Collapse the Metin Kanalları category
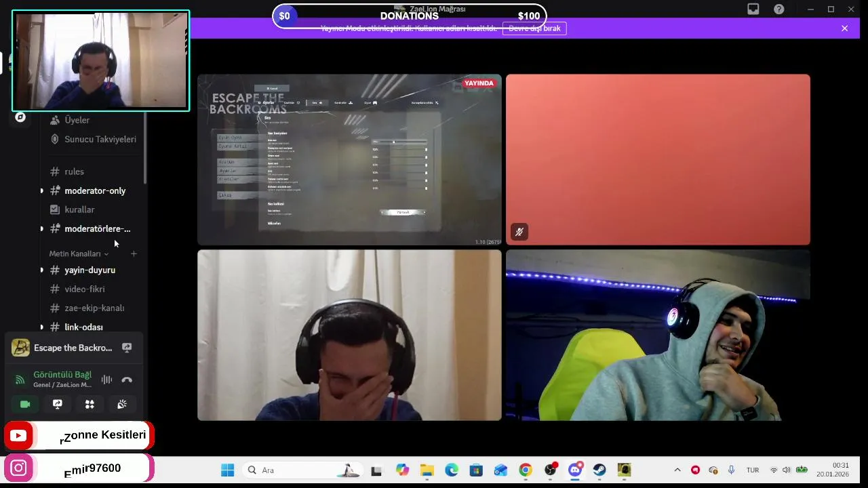Screen dimensions: 868x488 pyautogui.click(x=79, y=253)
